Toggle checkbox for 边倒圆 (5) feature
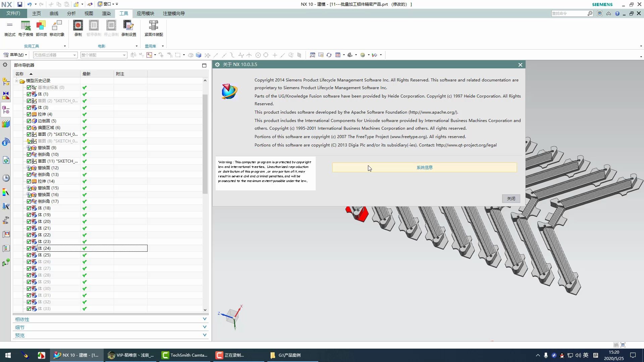Viewport: 644px width, 362px height. 29,121
